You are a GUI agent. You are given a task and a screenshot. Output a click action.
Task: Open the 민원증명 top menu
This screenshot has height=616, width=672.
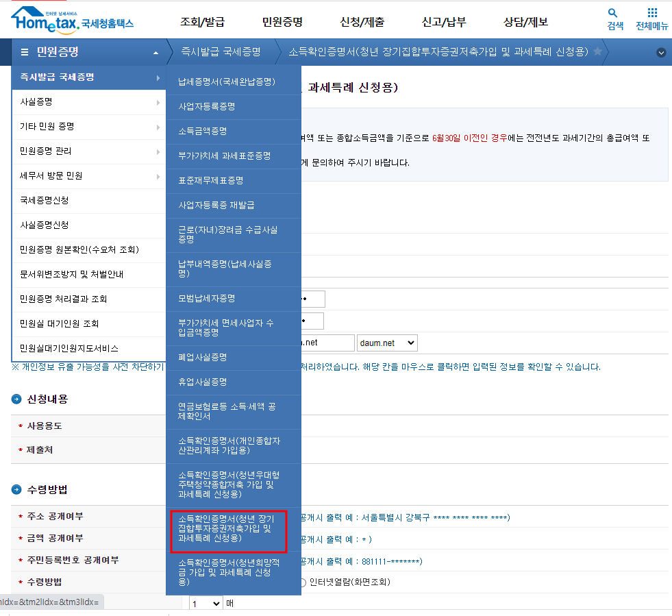click(282, 21)
